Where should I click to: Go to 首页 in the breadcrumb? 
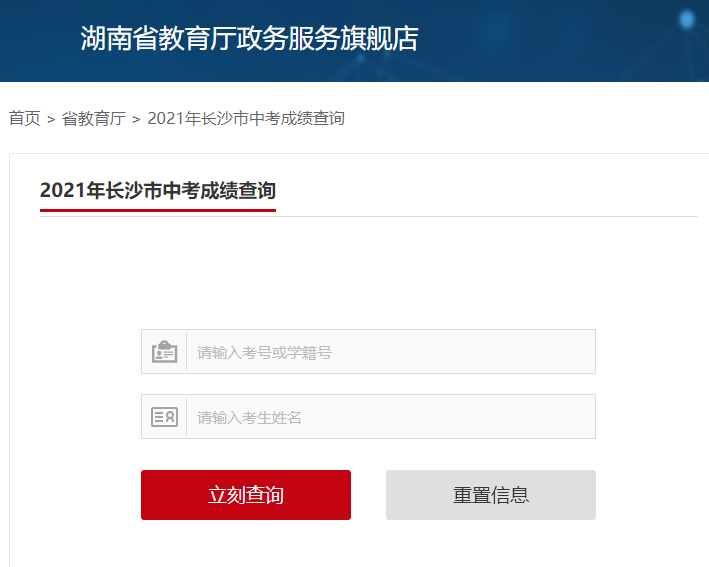pyautogui.click(x=24, y=118)
